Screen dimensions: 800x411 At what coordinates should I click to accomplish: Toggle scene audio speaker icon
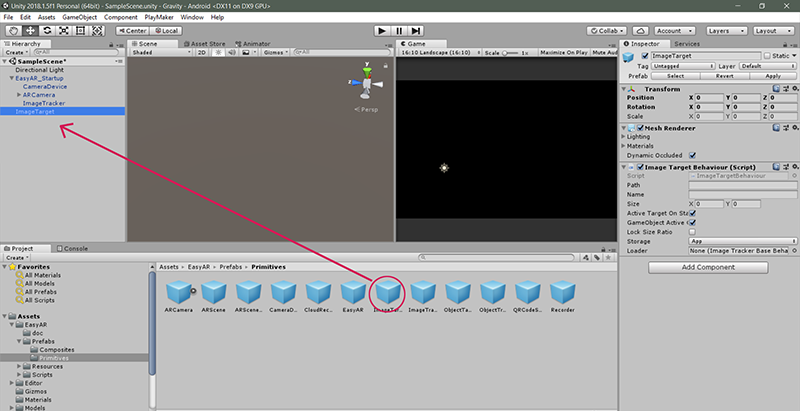click(x=232, y=53)
